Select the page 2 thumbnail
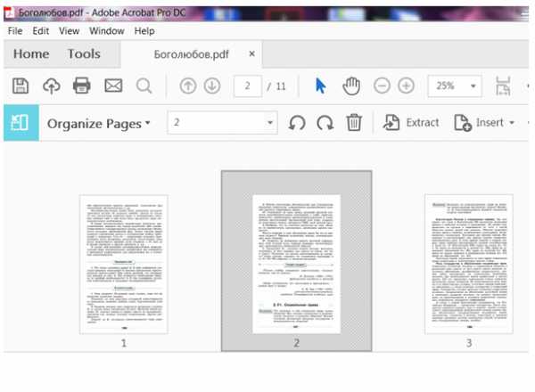Viewport: 535px width, 392px height. [296, 265]
